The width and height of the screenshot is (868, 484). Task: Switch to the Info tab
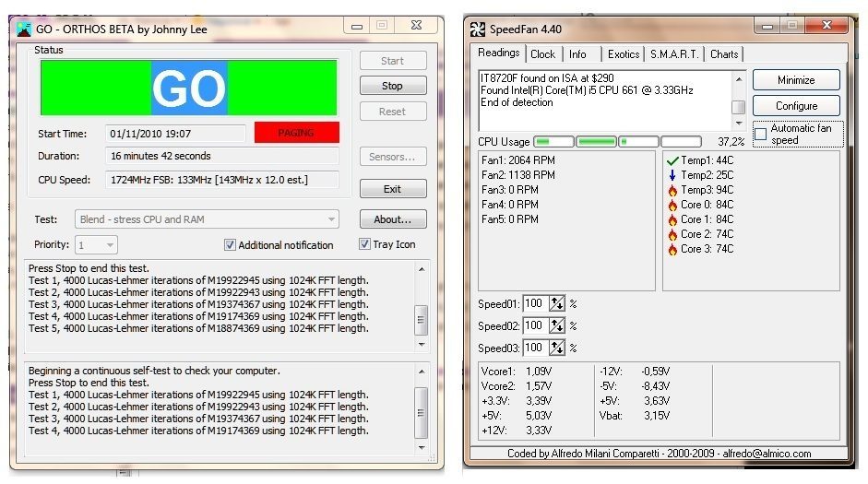(577, 54)
